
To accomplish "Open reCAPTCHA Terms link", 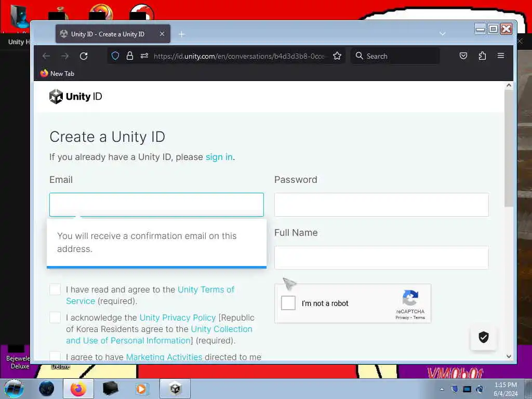I will [x=419, y=318].
